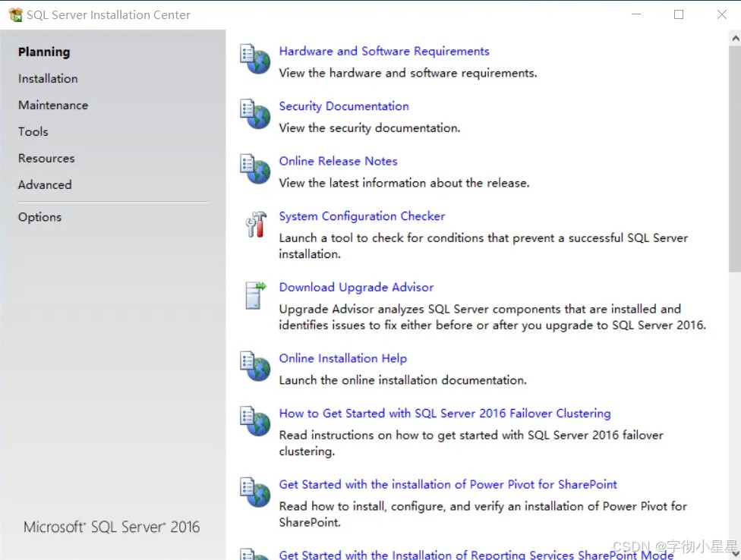741x560 pixels.
Task: Click the text 'View the hardware and software requirements.'
Action: tap(408, 73)
